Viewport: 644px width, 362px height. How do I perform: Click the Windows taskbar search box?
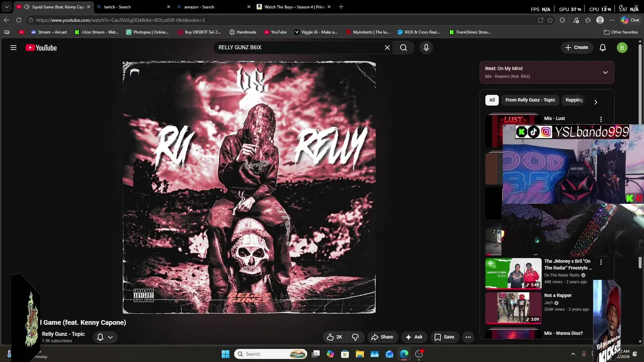(271, 354)
